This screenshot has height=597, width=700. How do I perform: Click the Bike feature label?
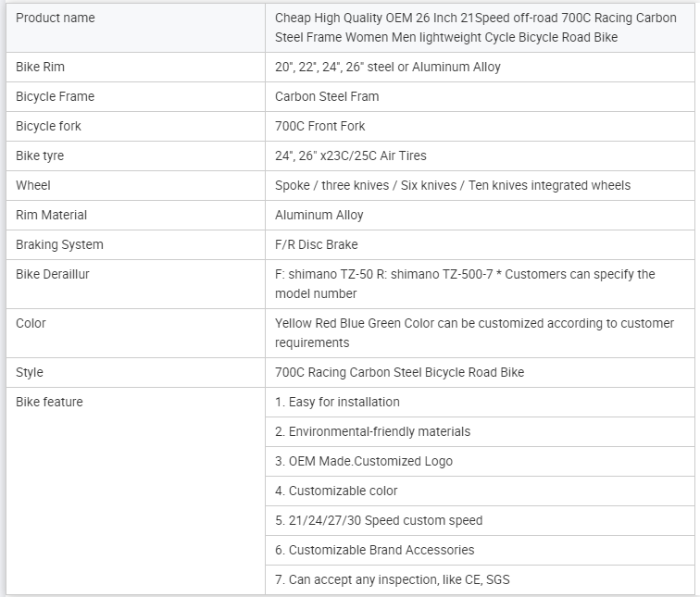tap(49, 402)
